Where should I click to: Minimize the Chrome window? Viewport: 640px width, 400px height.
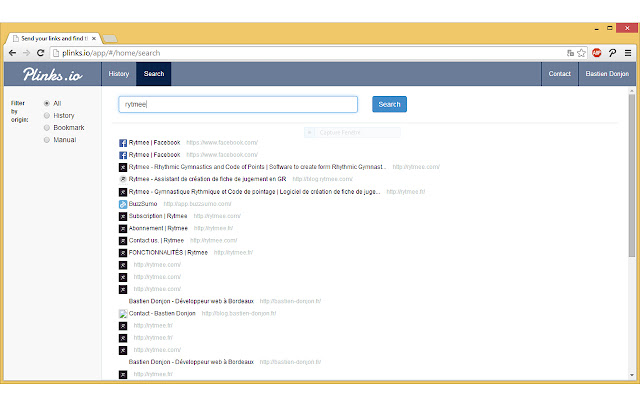pyautogui.click(x=597, y=29)
